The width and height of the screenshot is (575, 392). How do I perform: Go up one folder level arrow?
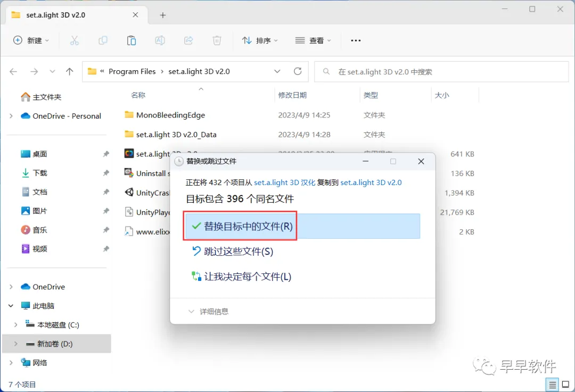pyautogui.click(x=69, y=71)
